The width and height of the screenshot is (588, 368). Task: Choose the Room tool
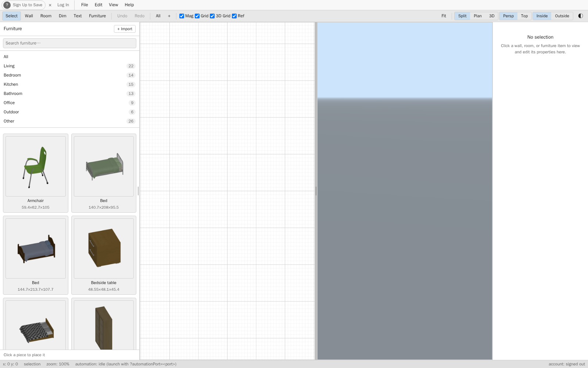(x=46, y=16)
